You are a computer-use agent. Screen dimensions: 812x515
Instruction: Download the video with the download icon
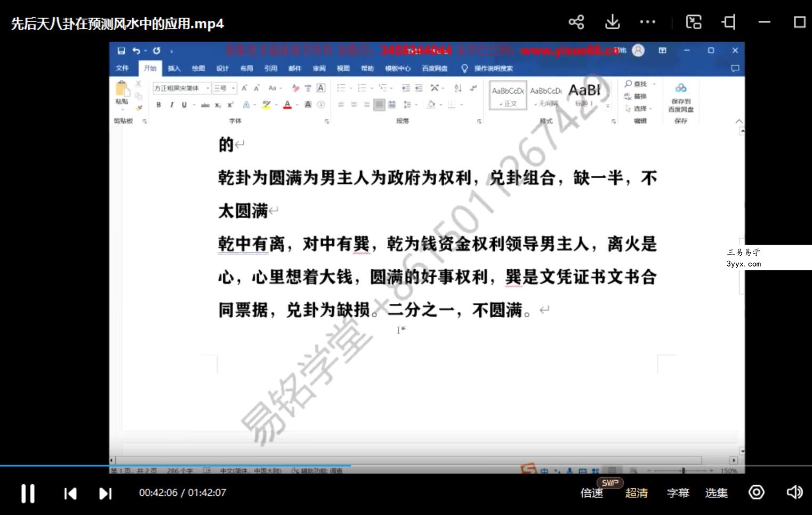613,22
